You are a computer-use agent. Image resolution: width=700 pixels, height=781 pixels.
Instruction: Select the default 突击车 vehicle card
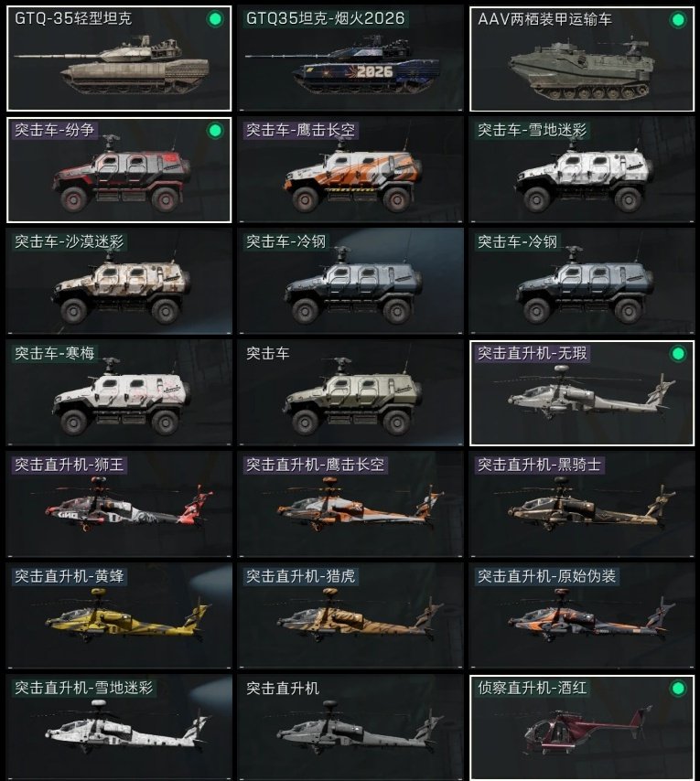point(350,393)
